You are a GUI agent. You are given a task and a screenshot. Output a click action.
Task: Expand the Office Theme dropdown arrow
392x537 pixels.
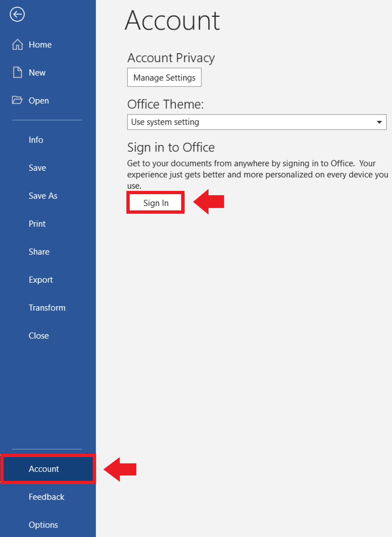pyautogui.click(x=379, y=122)
